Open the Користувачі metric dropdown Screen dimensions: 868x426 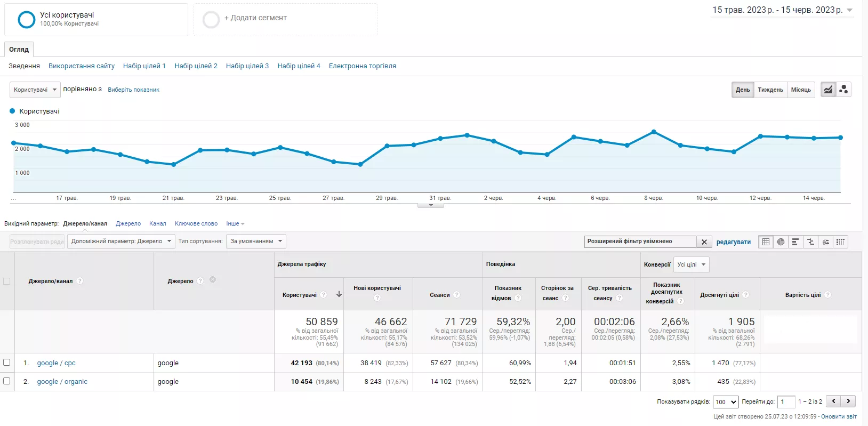pos(35,90)
